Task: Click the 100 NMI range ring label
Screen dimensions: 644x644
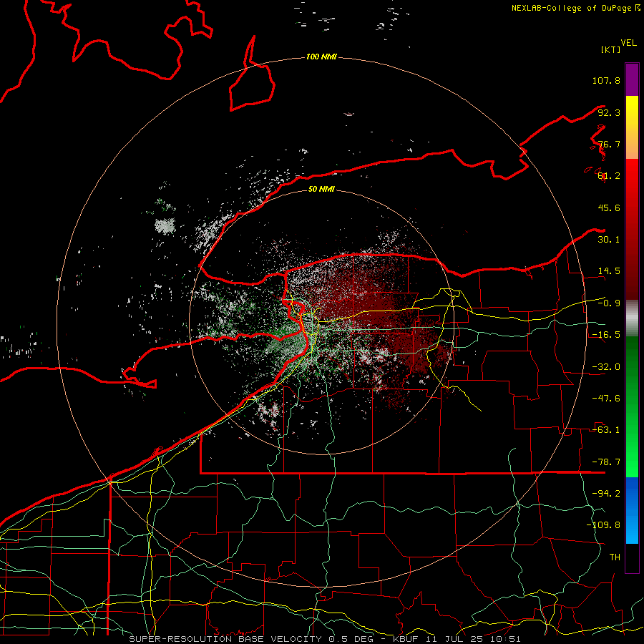Action: pyautogui.click(x=321, y=57)
